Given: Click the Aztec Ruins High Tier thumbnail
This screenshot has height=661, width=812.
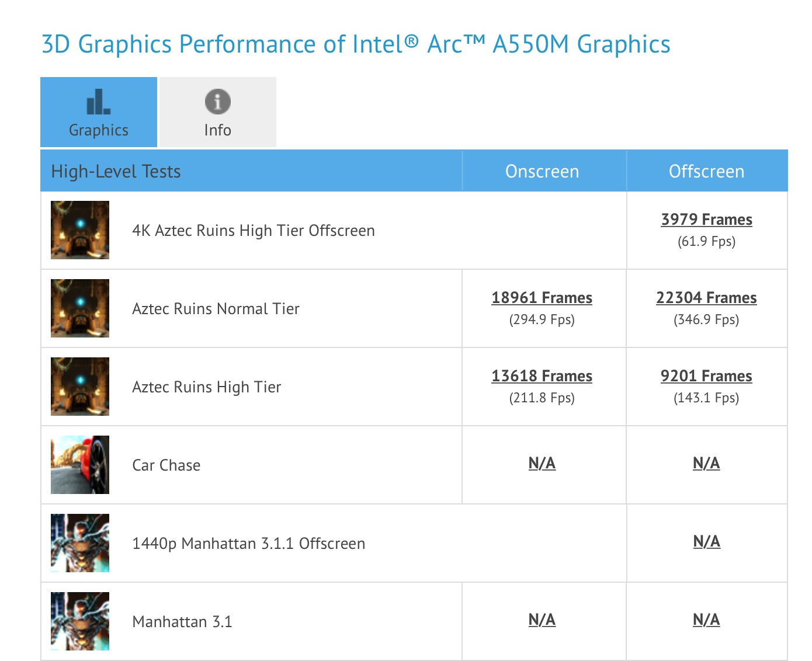Looking at the screenshot, I should [x=80, y=387].
